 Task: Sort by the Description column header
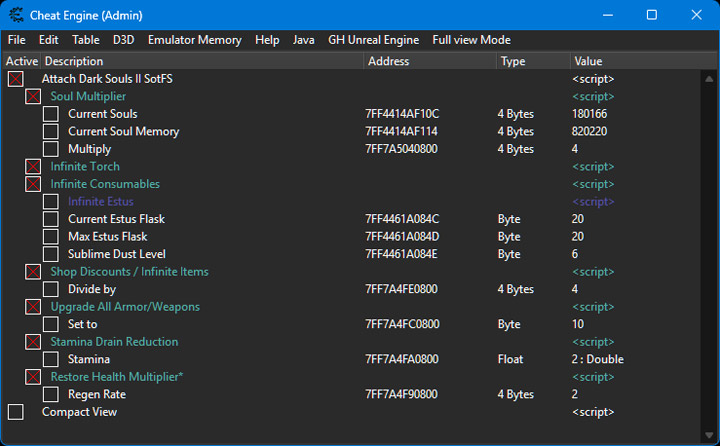[x=202, y=61]
